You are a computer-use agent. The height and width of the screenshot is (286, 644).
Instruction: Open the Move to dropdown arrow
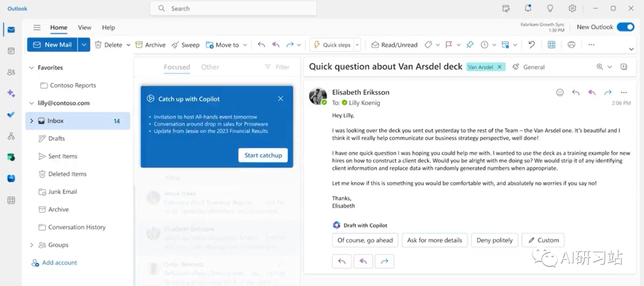245,45
